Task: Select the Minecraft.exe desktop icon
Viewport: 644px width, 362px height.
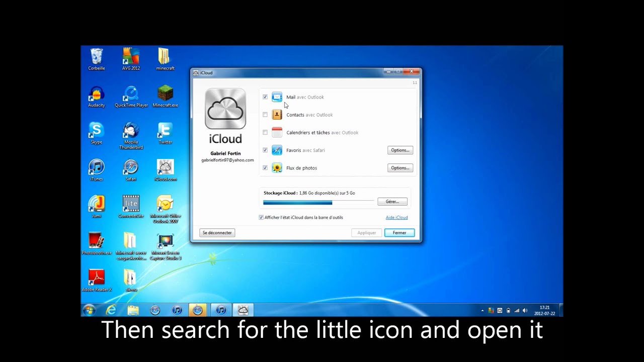Action: click(x=165, y=96)
